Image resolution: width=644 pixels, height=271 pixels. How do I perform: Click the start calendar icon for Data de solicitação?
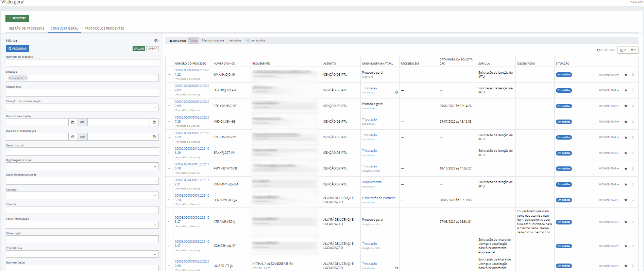(73, 122)
